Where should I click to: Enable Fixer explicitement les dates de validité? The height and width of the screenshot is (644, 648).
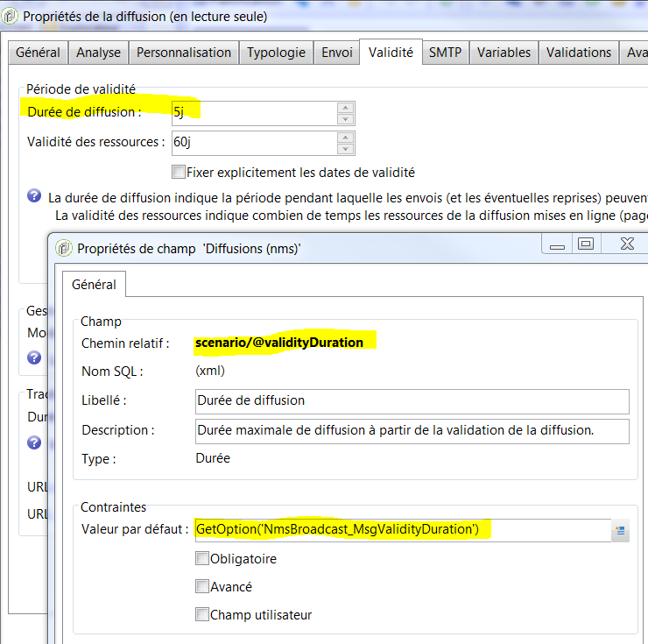point(179,172)
